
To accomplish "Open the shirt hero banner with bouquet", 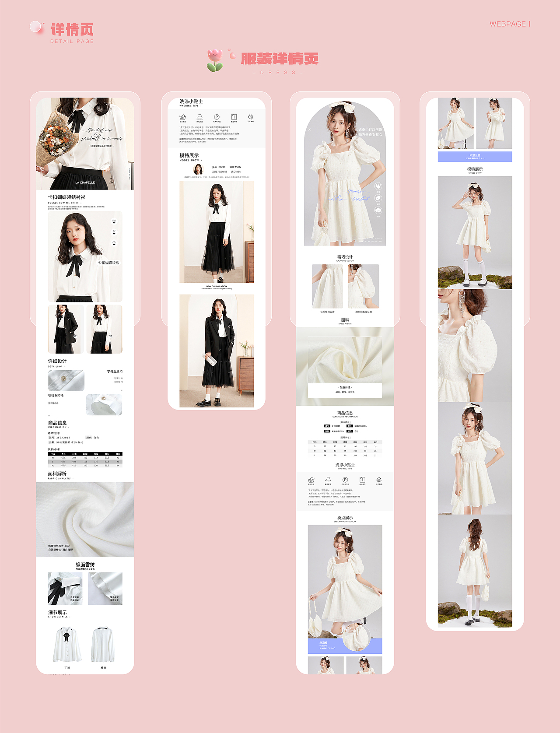I will [85, 144].
